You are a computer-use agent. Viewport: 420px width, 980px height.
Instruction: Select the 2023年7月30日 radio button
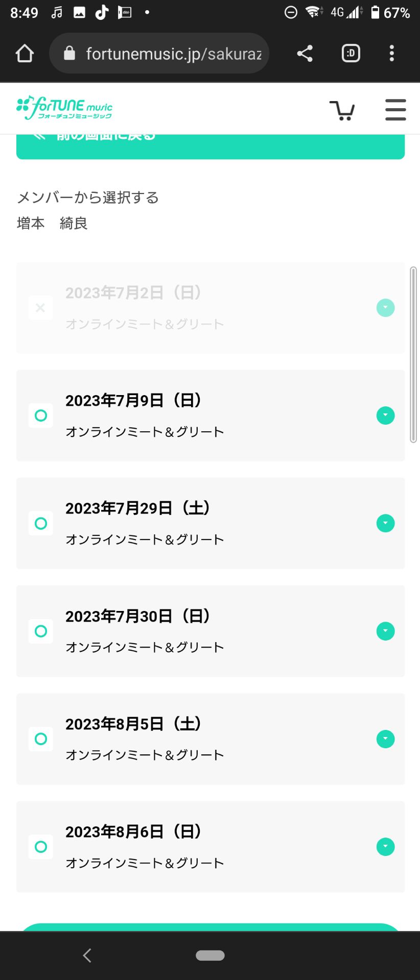click(41, 631)
